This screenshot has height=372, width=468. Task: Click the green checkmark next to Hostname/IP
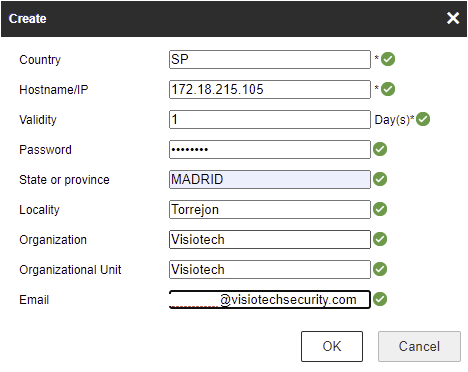click(388, 89)
